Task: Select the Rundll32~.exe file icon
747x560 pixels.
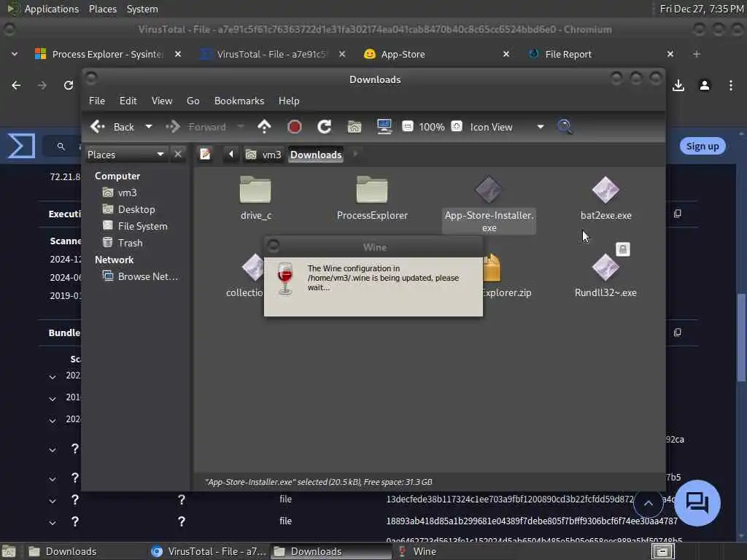Action: tap(605, 268)
